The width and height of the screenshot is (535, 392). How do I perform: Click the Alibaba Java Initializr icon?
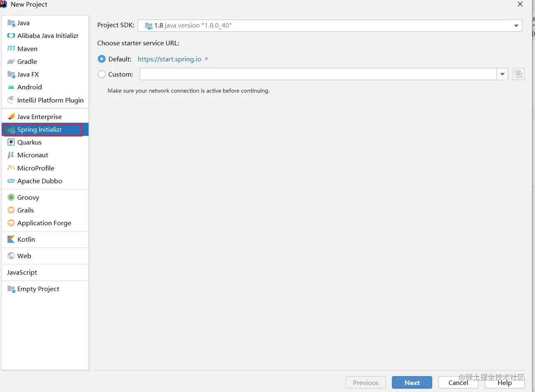click(x=11, y=35)
